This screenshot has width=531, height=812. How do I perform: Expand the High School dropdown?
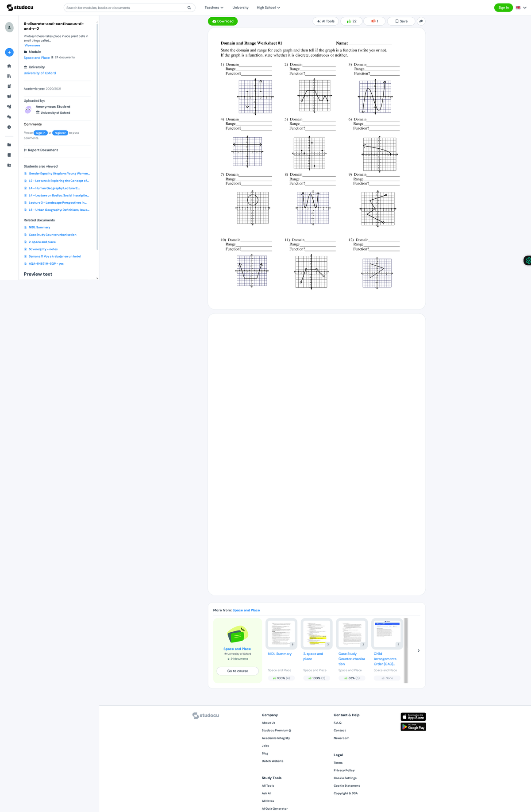(268, 8)
